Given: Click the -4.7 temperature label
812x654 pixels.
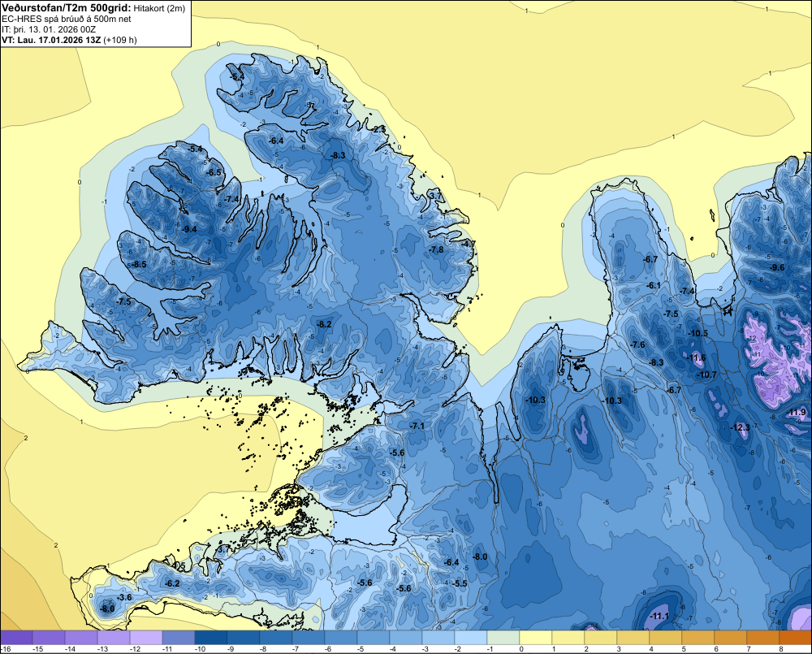Looking at the screenshot, I should pos(469,244).
